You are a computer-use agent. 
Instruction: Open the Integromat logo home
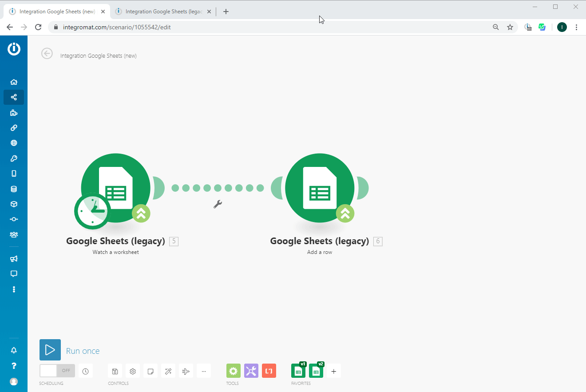tap(14, 48)
